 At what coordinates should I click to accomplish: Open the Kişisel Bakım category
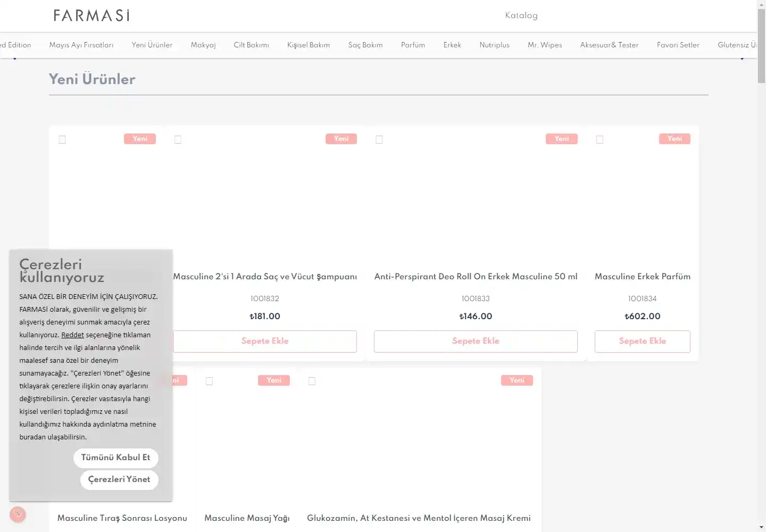coord(309,45)
